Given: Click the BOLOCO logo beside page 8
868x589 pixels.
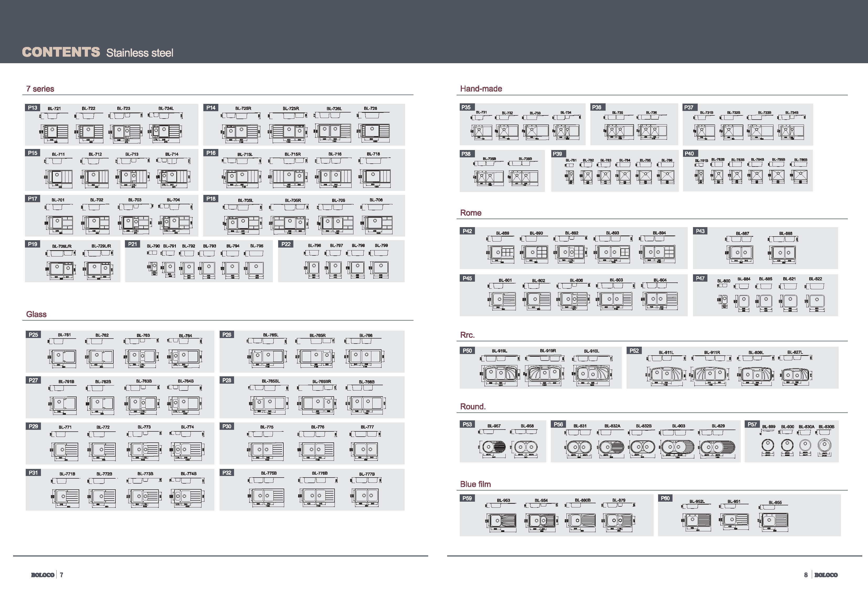Looking at the screenshot, I should click(826, 575).
